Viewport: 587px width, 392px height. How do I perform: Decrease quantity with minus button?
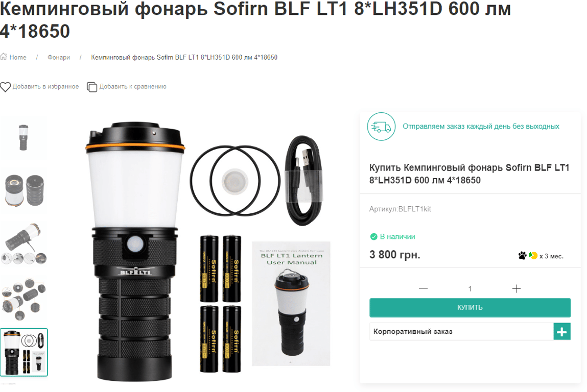[424, 289]
